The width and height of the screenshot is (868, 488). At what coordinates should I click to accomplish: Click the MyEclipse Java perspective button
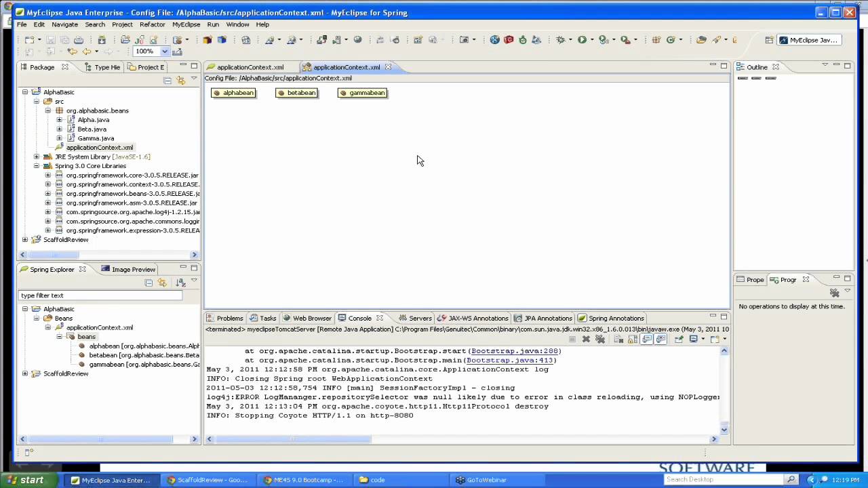808,40
